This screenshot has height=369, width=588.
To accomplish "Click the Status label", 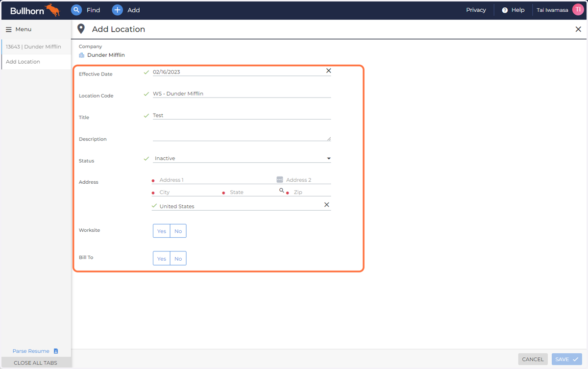I will tap(86, 161).
